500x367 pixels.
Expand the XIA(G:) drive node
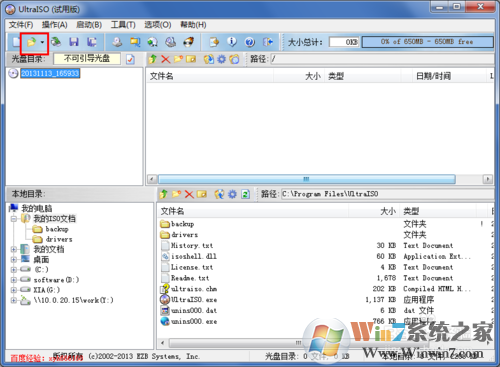pos(14,290)
